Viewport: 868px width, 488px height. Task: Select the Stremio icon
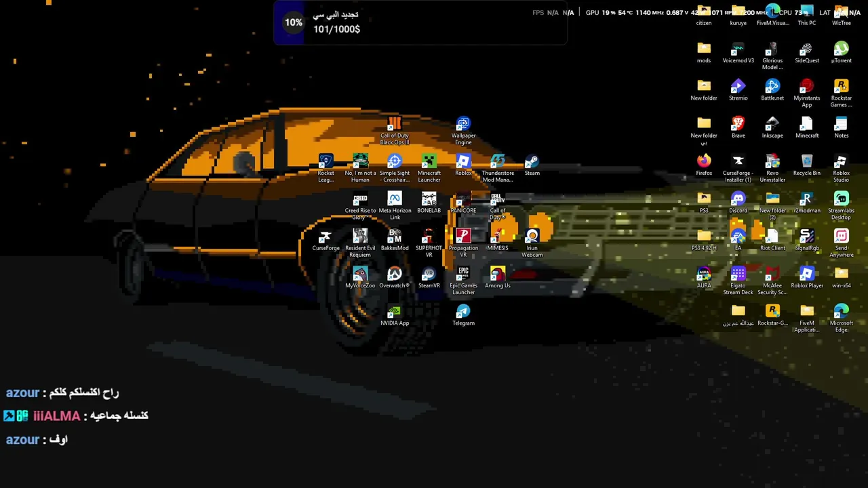pos(738,90)
